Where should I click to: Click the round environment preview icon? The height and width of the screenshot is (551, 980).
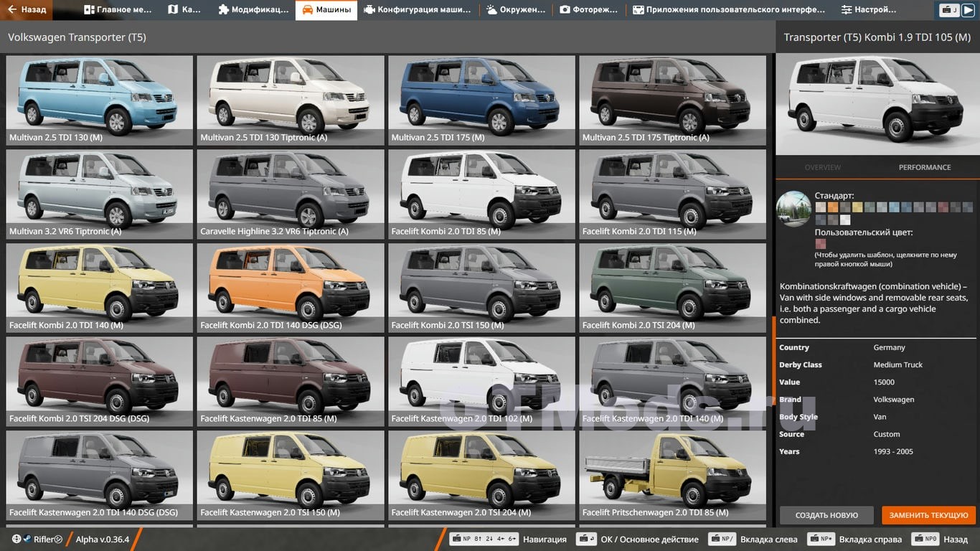tap(794, 209)
